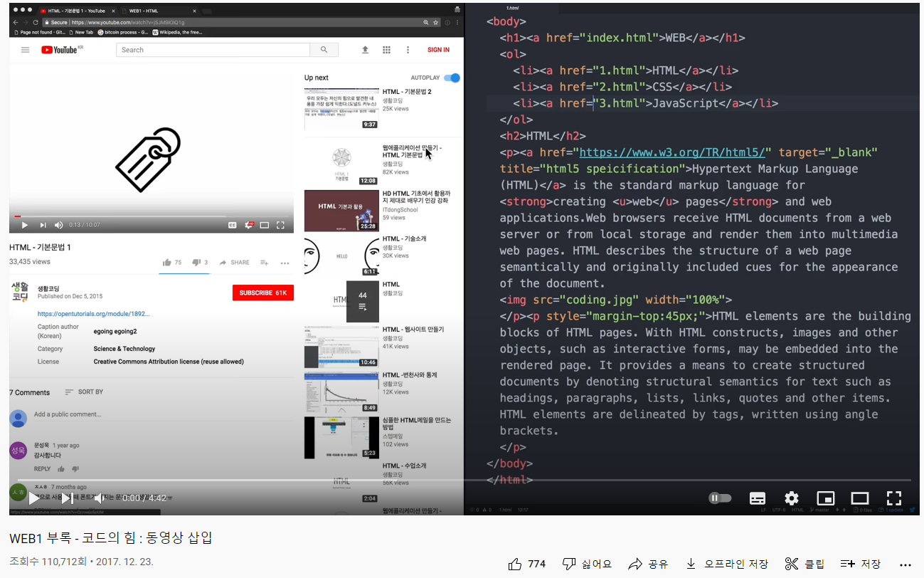The height and width of the screenshot is (578, 924).
Task: Click the small play button in the recorded video player
Action: (25, 225)
